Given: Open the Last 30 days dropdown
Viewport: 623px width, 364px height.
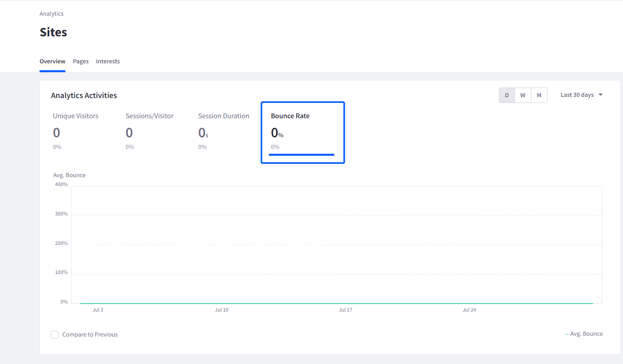Looking at the screenshot, I should pos(581,95).
